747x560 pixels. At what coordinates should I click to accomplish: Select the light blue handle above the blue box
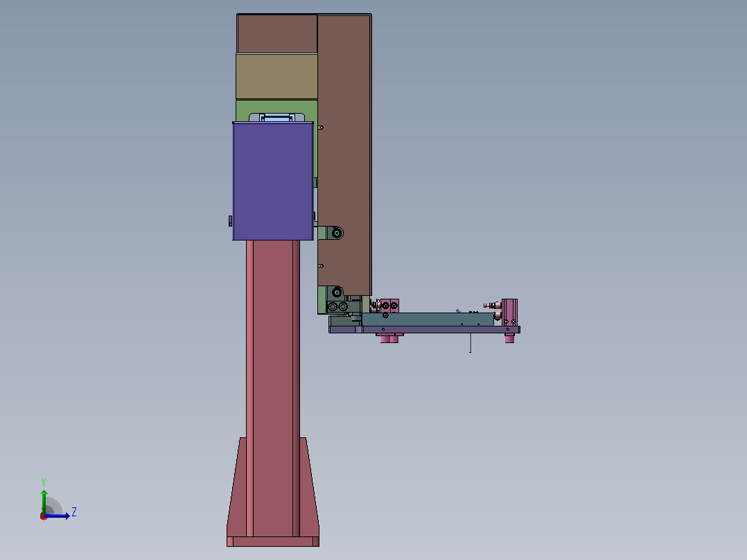pyautogui.click(x=276, y=117)
